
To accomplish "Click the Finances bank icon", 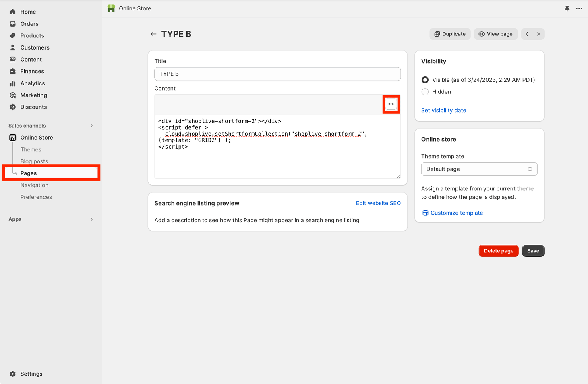I will click(x=13, y=71).
